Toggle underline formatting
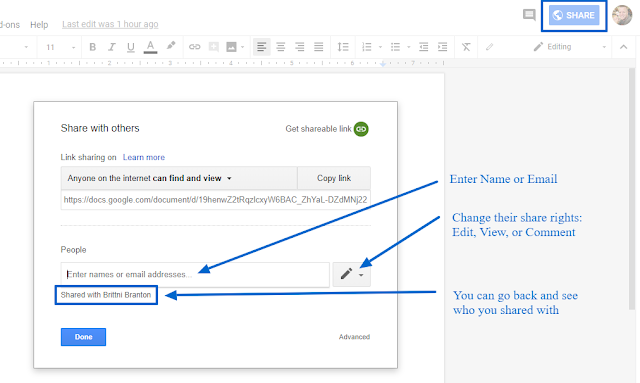 [x=131, y=47]
